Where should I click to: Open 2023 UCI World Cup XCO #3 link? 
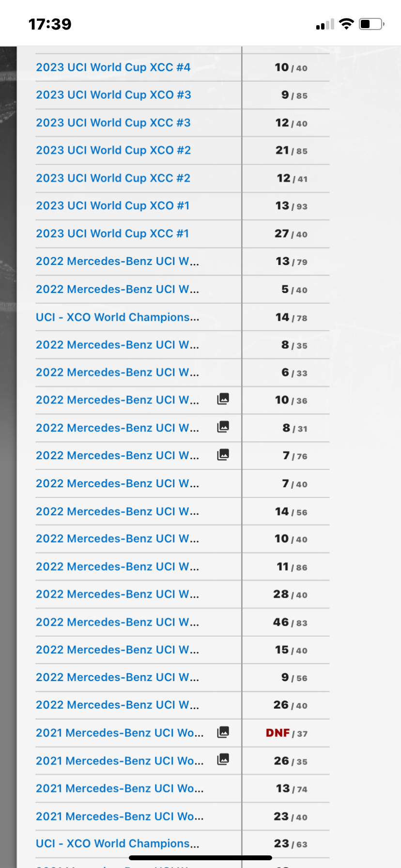[x=113, y=95]
